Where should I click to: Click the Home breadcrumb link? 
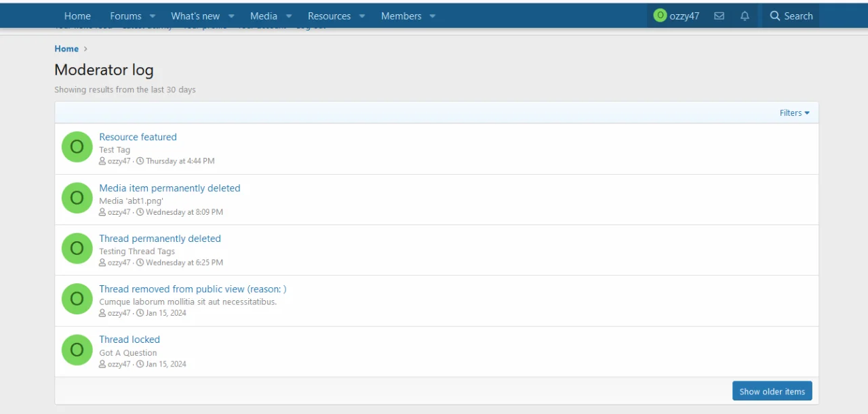coord(66,49)
